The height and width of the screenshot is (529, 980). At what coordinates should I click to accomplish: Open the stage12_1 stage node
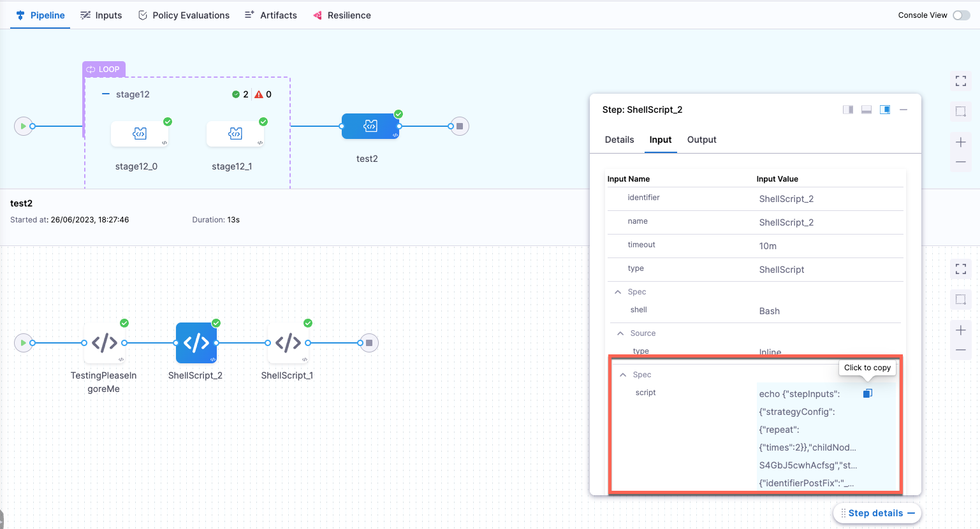235,133
